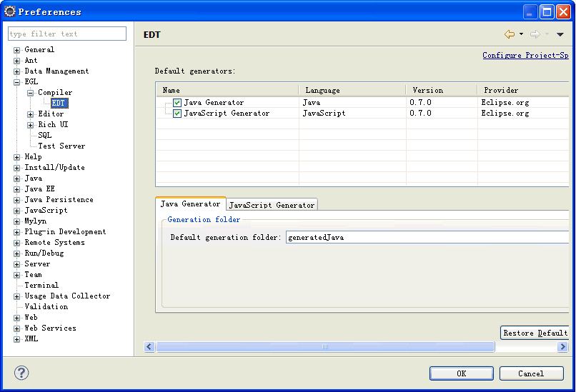Click the scrollbar right arrow
Viewport: 576px width, 392px height.
(562, 346)
